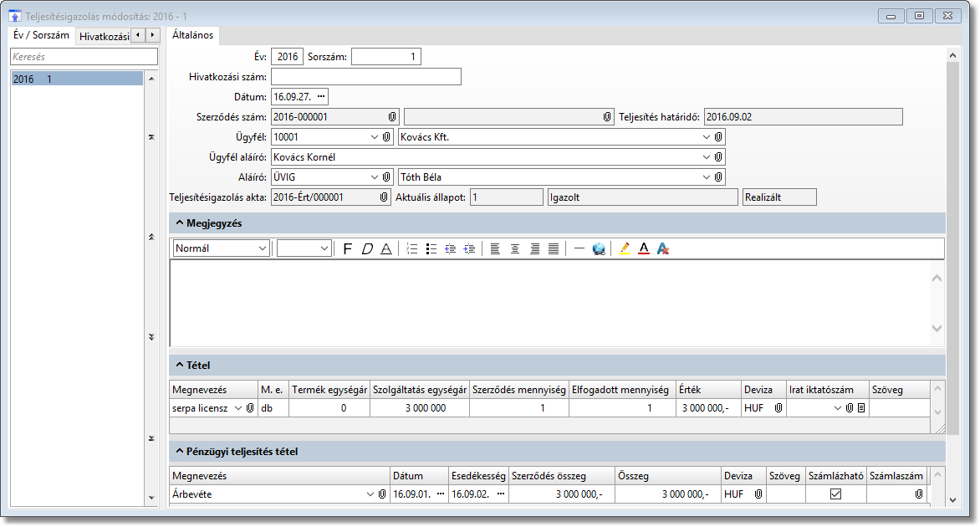Center align the note text
The image size is (980, 527).
coord(515,249)
